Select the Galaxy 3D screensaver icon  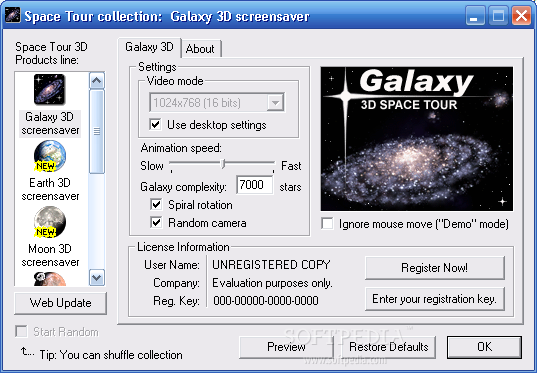point(49,89)
